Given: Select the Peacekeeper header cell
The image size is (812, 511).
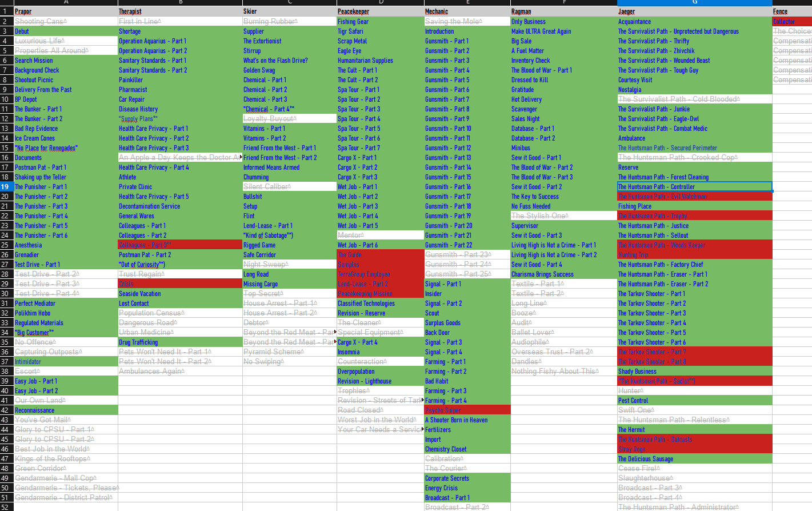Looking at the screenshot, I should [380, 11].
